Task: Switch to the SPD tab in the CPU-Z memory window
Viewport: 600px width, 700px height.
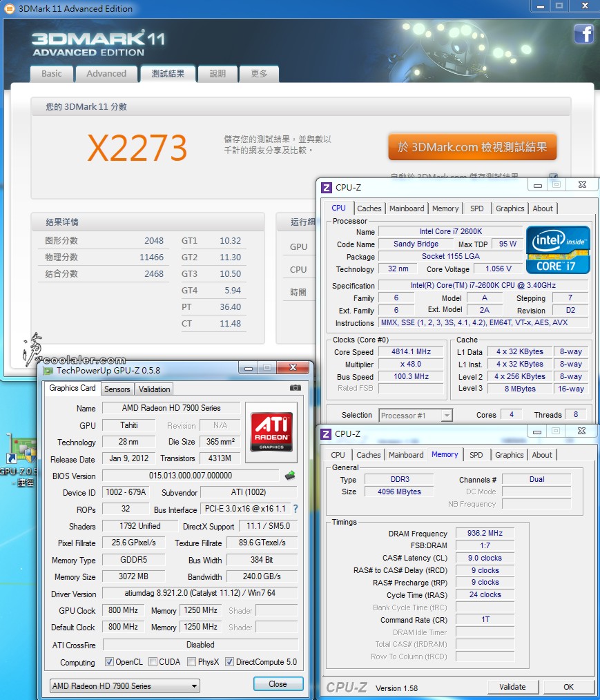Action: click(x=476, y=455)
